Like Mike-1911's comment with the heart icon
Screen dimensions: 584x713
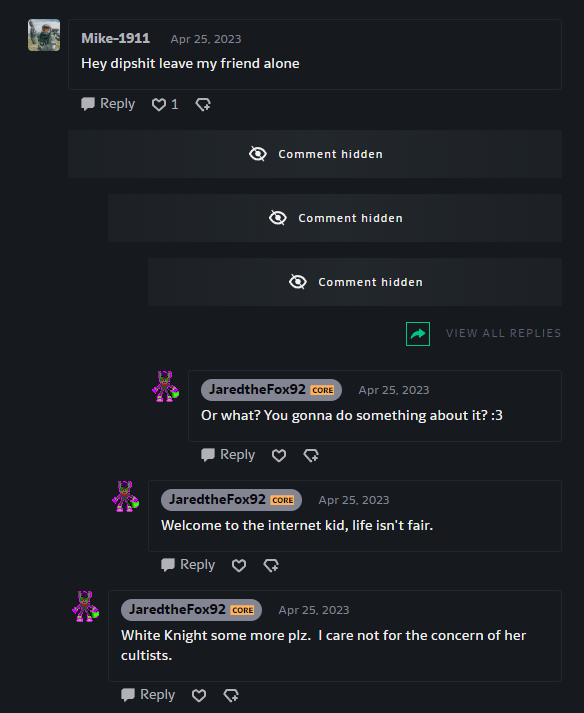point(159,105)
